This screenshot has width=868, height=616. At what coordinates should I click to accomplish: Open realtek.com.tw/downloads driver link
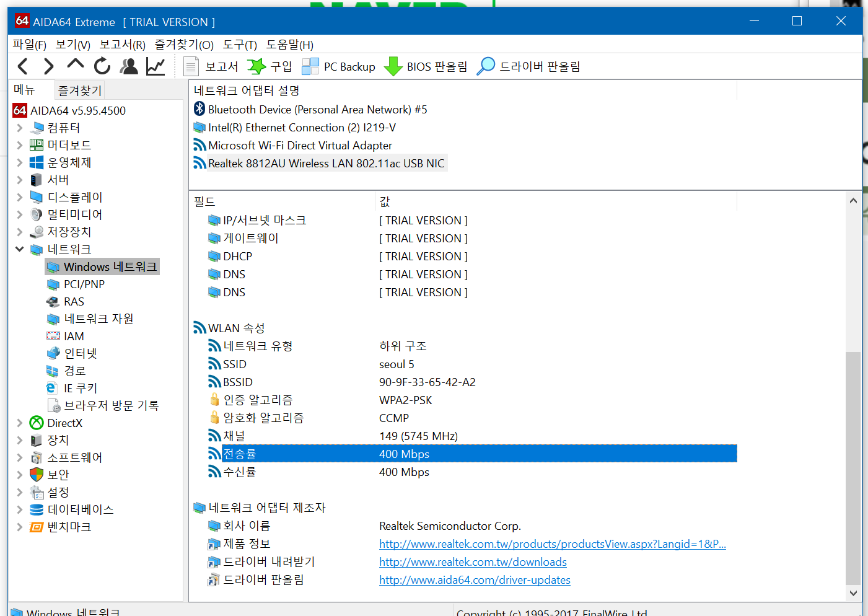point(473,561)
